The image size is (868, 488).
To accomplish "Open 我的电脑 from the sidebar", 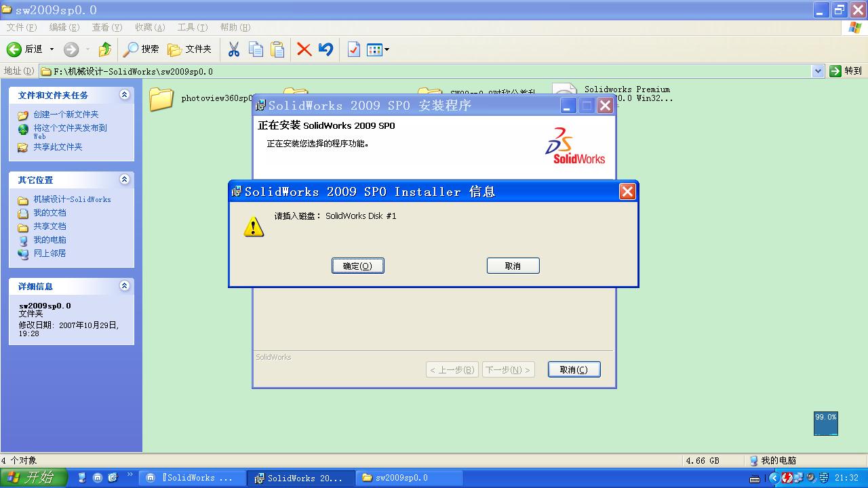I will coord(50,240).
